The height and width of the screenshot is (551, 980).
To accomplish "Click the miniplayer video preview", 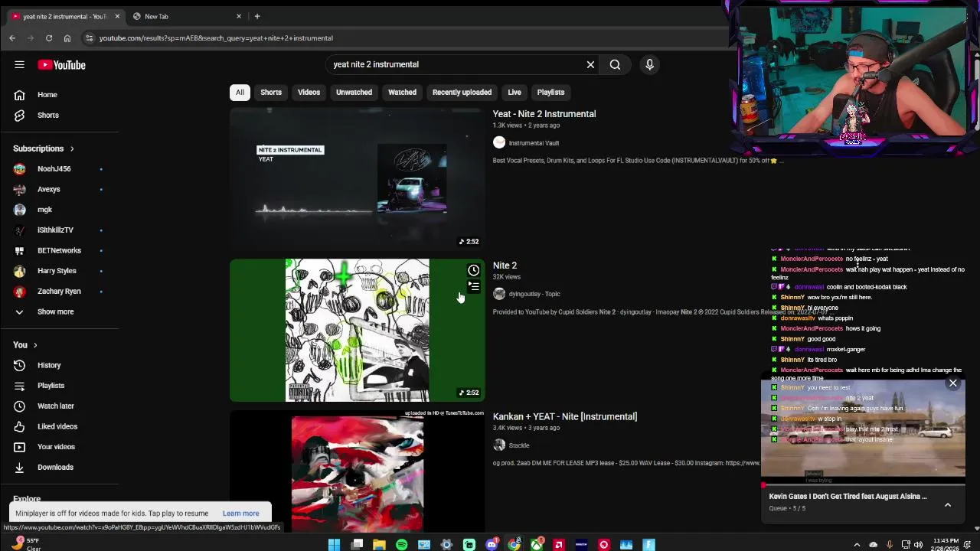I will coord(864,429).
